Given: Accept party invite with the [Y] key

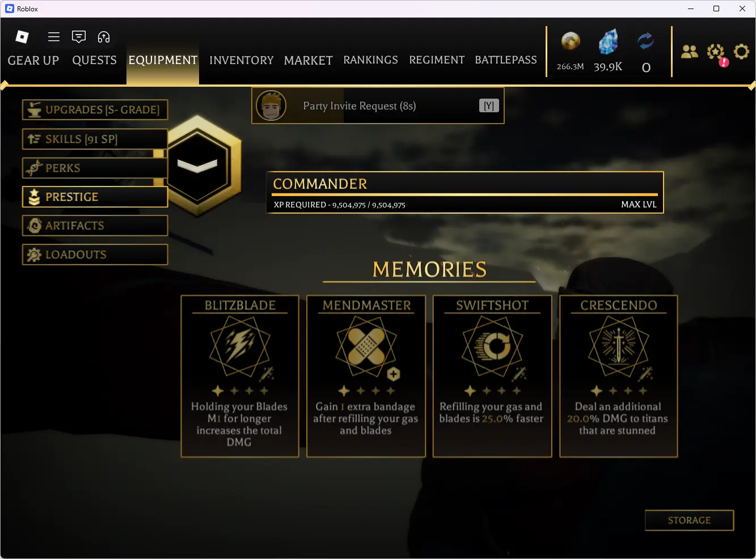Looking at the screenshot, I should 489,106.
